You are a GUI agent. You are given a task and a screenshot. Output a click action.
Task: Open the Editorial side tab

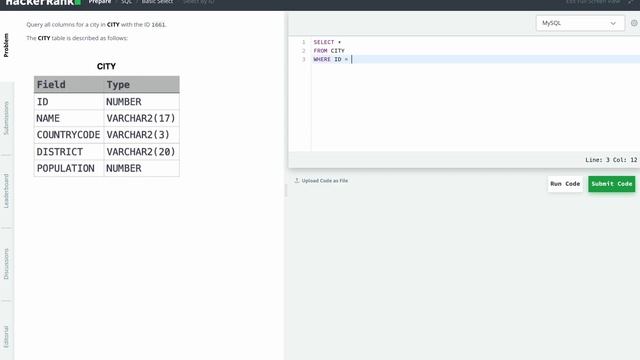pyautogui.click(x=6, y=336)
